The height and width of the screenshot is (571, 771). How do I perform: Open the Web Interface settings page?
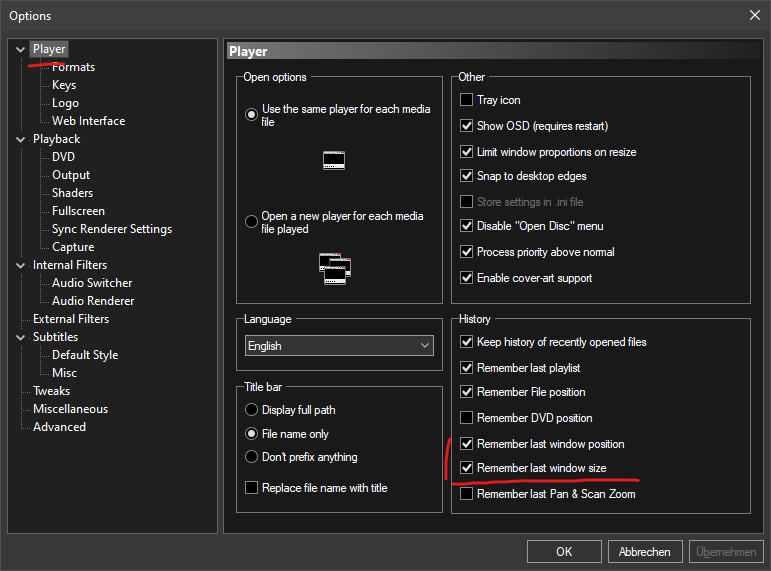89,121
